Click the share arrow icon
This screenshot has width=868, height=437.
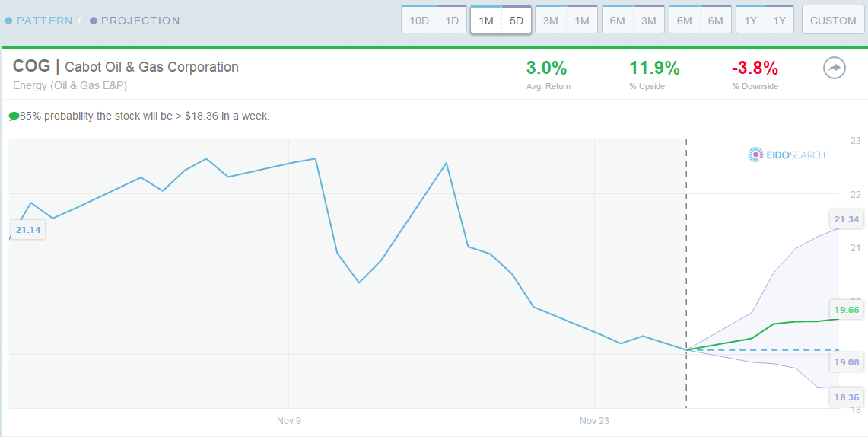(835, 69)
